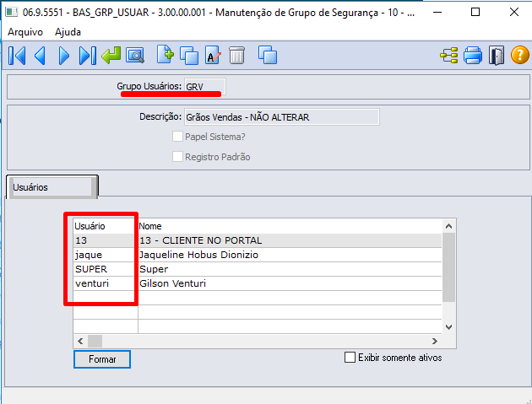The image size is (532, 404).
Task: Select the Usuários tab
Action: [x=52, y=186]
